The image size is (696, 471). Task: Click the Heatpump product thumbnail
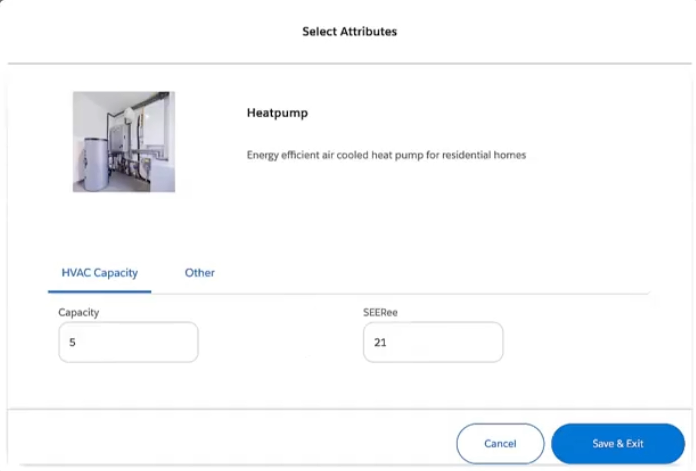[x=124, y=142]
